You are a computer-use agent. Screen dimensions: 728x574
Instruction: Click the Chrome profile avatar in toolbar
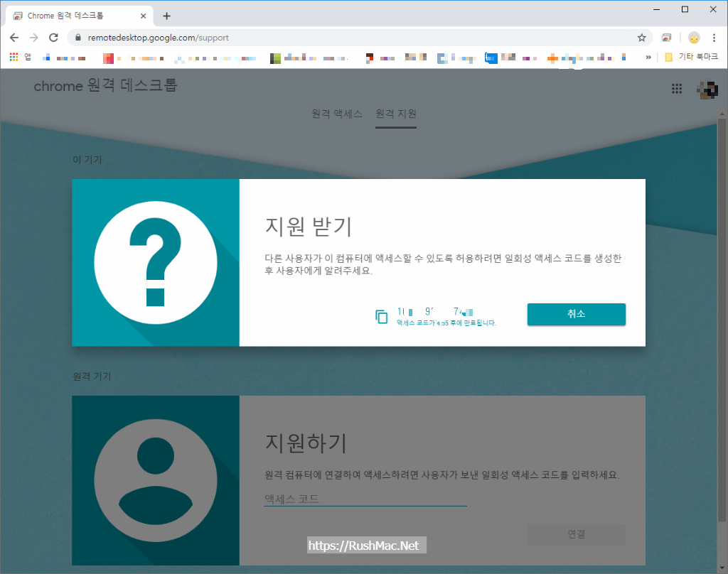click(x=694, y=38)
